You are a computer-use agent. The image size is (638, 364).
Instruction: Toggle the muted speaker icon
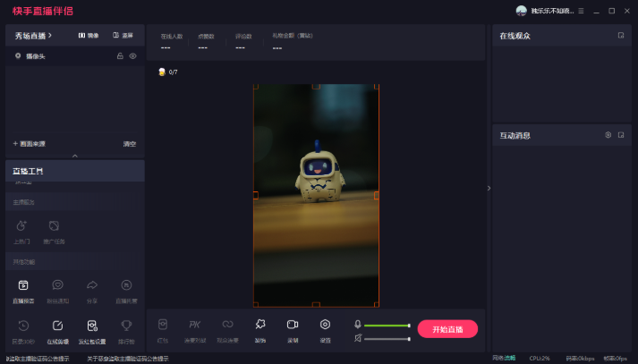pyautogui.click(x=358, y=338)
